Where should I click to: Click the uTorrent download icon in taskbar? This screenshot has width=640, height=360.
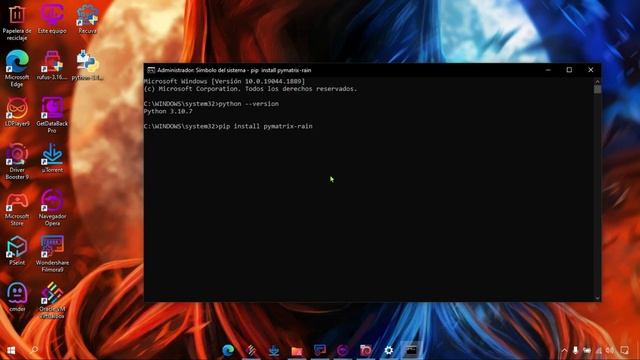274,350
